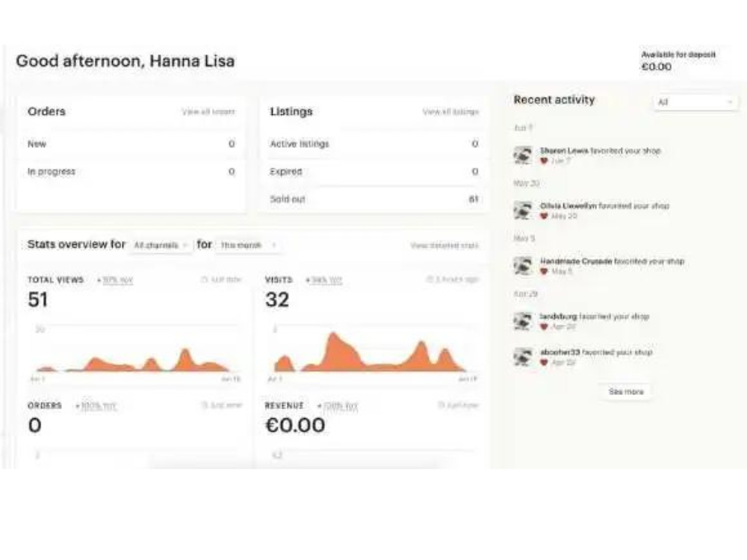Expand the This month period dropdown
Image resolution: width=747 pixels, height=560 pixels.
click(247, 245)
